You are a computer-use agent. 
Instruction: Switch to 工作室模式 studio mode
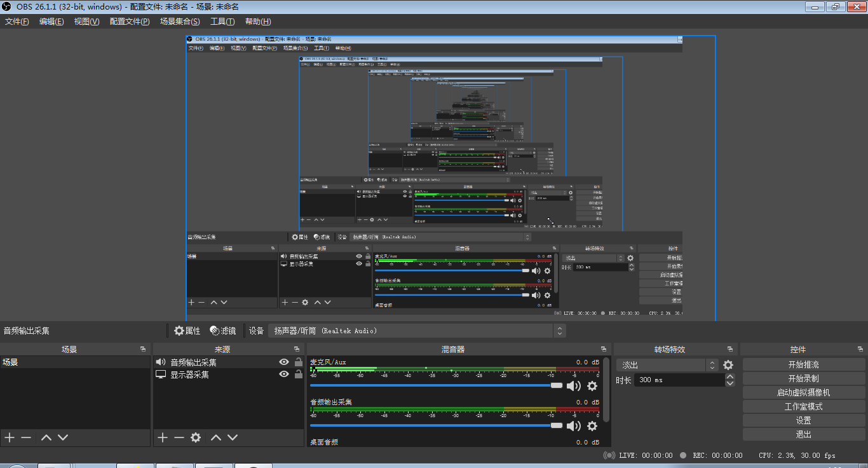coord(803,407)
